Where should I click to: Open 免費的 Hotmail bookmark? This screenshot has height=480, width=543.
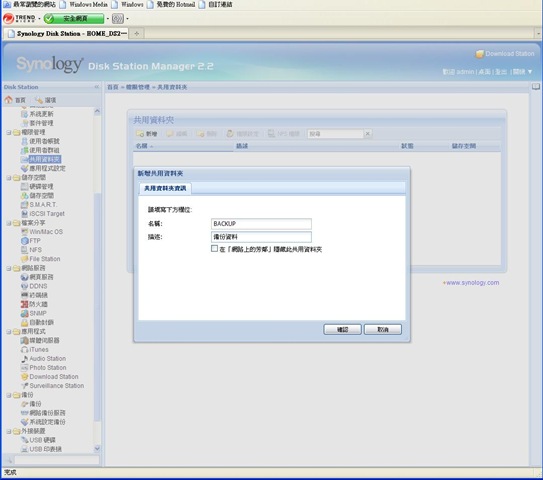[x=172, y=5]
